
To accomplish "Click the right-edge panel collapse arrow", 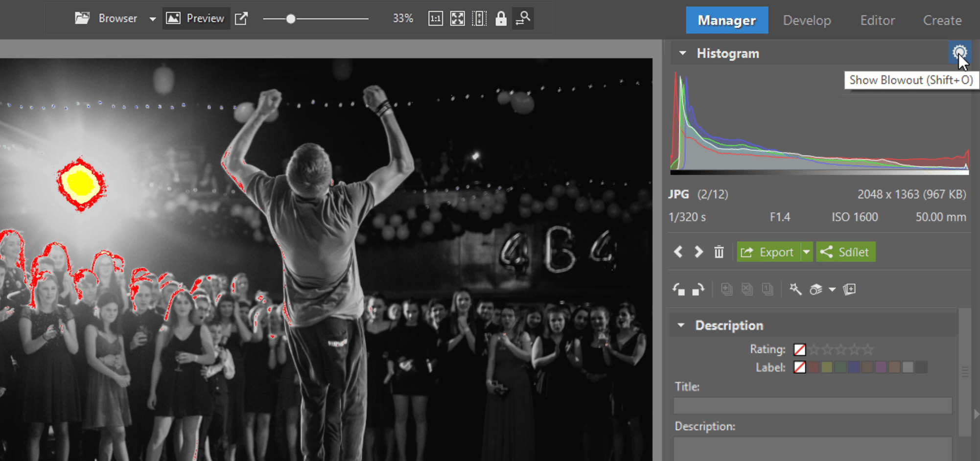I will click(x=976, y=414).
